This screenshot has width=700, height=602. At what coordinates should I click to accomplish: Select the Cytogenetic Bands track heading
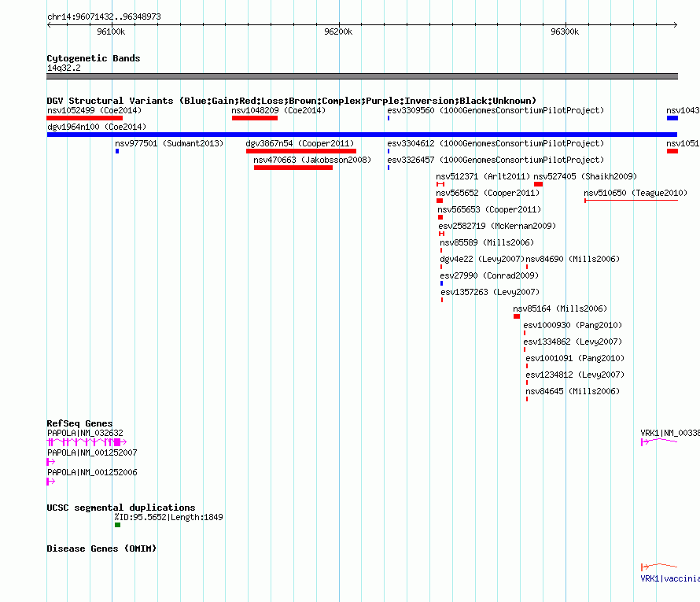coord(94,58)
